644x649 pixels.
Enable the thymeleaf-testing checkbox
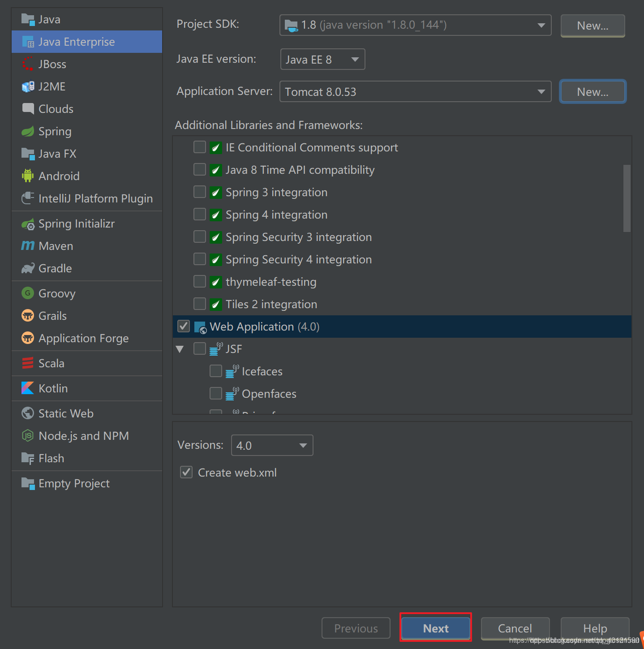(200, 281)
